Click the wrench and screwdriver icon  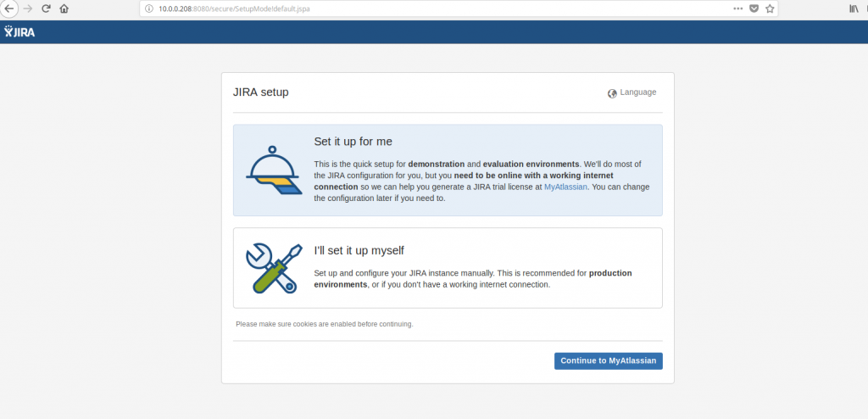(x=274, y=268)
